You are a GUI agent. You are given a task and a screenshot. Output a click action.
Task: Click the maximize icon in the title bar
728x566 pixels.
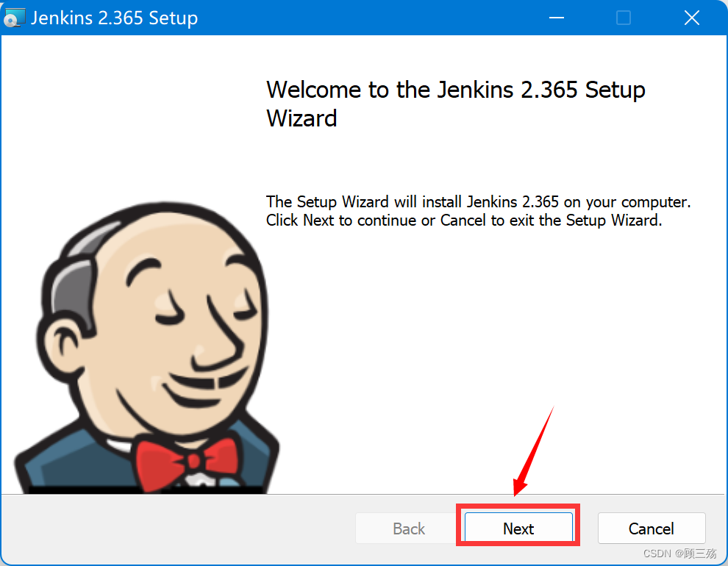624,18
